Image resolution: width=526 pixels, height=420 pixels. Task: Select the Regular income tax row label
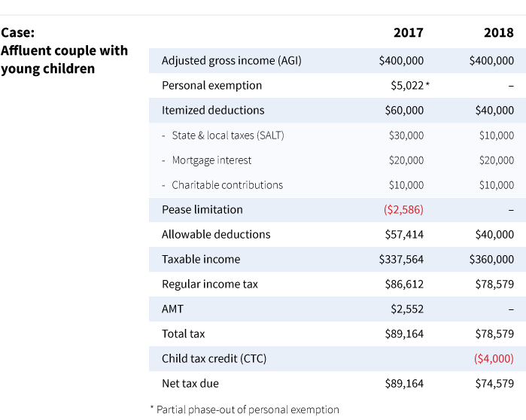[x=210, y=285]
